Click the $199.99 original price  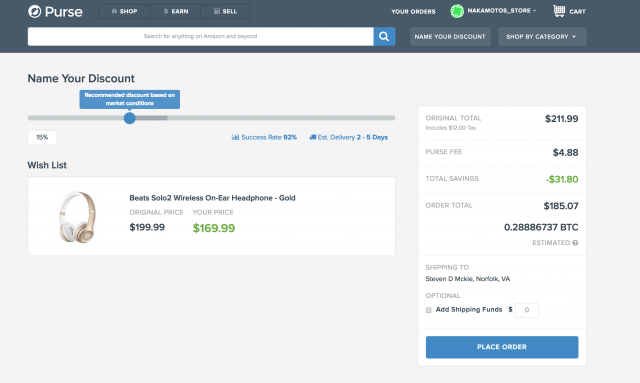click(147, 227)
